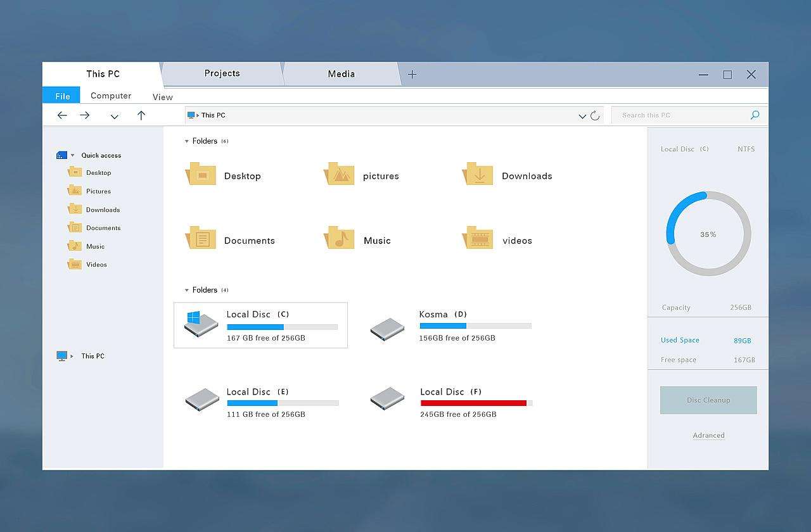This screenshot has width=811, height=532.
Task: Click the This PC monitor icon in sidebar
Action: [61, 356]
